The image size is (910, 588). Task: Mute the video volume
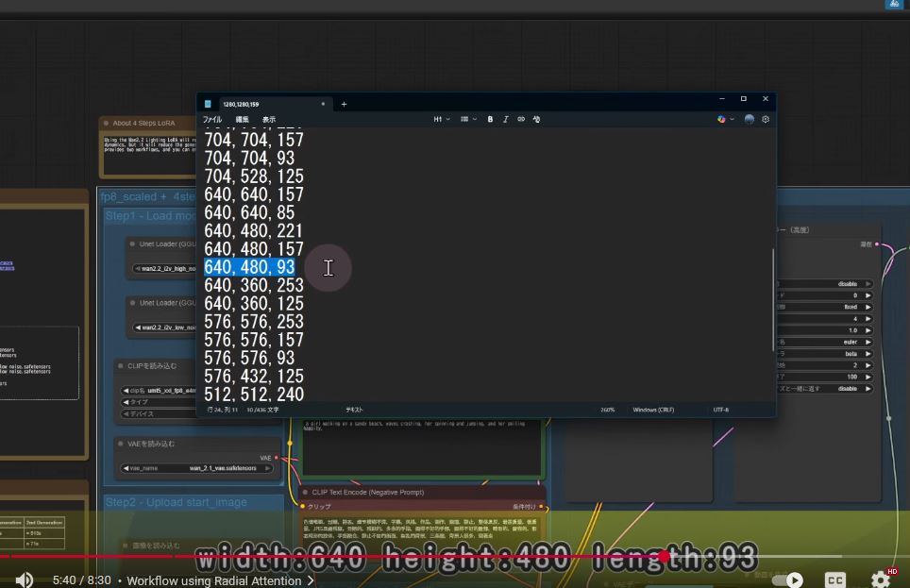click(x=24, y=580)
